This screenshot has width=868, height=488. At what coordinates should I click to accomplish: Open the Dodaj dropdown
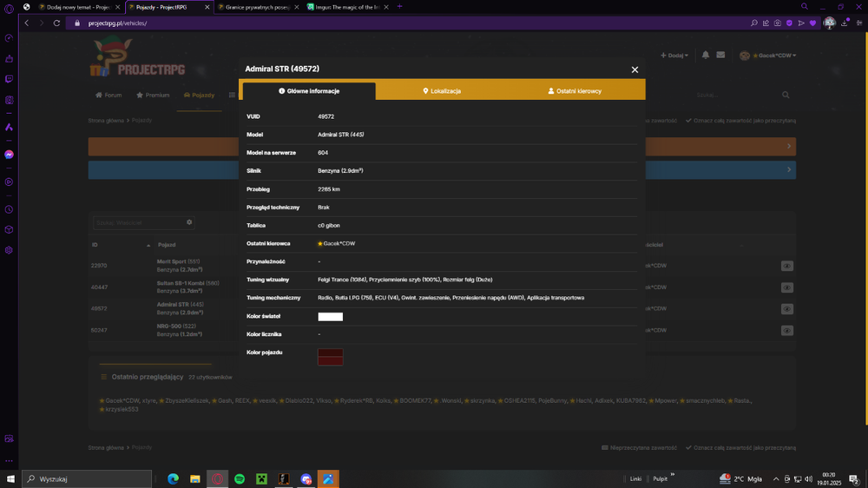coord(674,56)
